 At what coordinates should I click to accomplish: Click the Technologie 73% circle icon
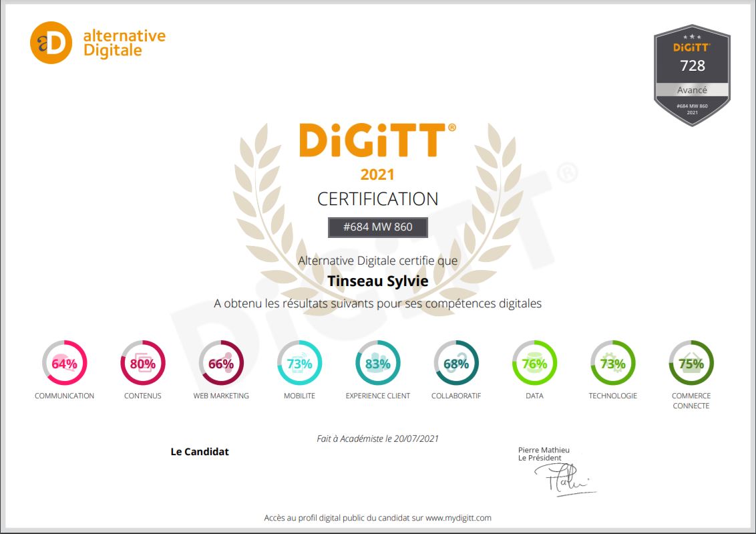coord(612,364)
